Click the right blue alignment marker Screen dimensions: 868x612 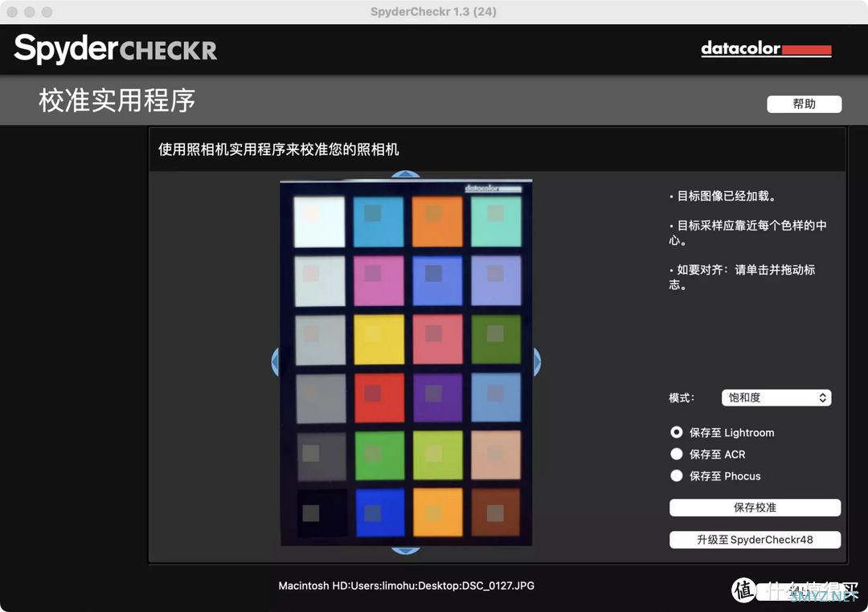[535, 362]
